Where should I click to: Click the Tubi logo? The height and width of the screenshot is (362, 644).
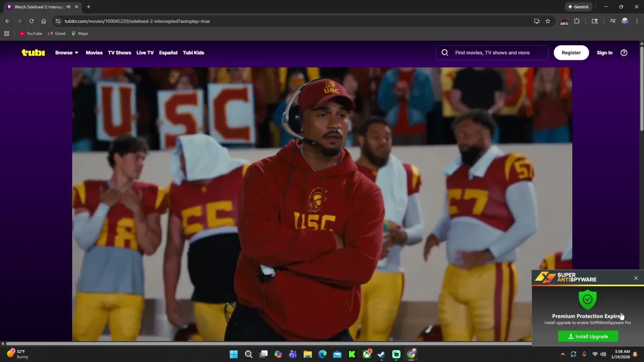33,52
